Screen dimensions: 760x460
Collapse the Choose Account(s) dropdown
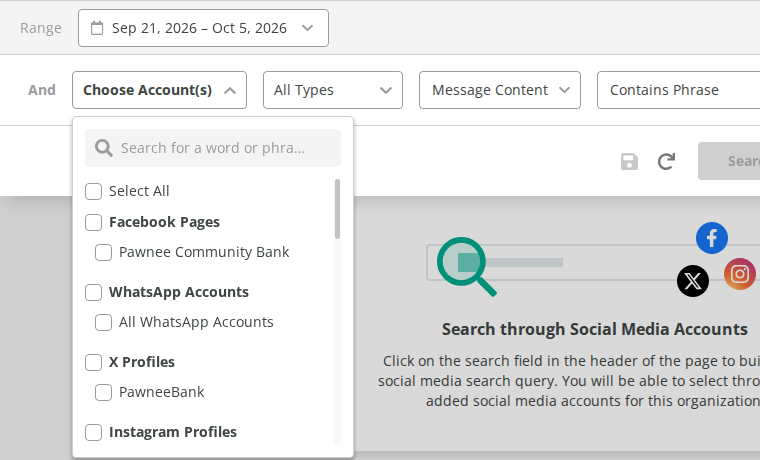tap(159, 90)
